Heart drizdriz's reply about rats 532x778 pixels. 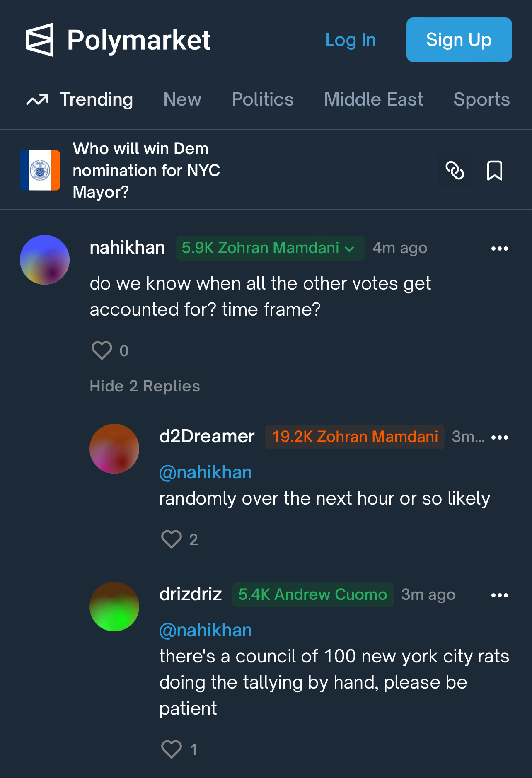pos(171,749)
